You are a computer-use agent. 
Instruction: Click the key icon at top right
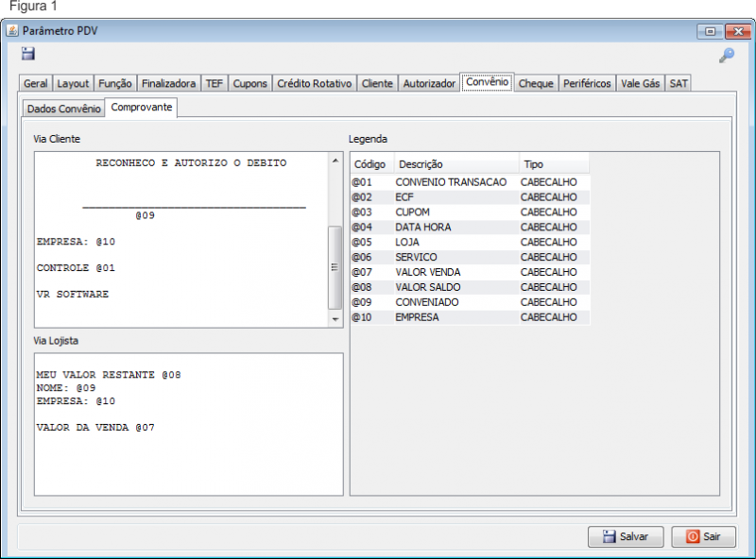[x=726, y=56]
